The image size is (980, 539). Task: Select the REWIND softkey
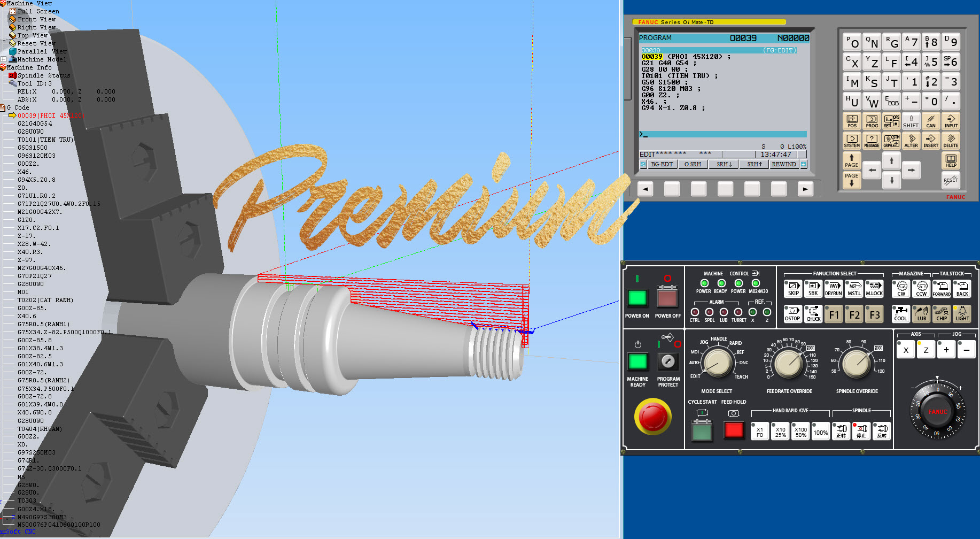coord(783,164)
